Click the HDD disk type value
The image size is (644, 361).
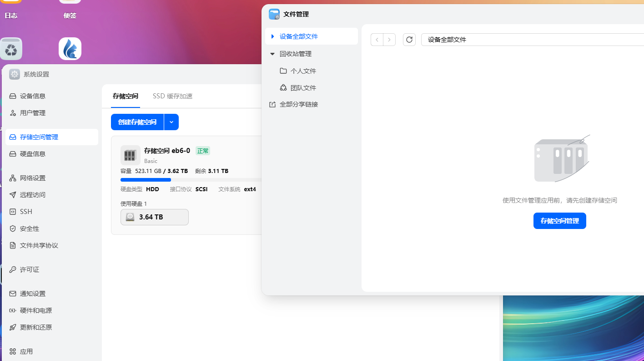click(x=152, y=189)
